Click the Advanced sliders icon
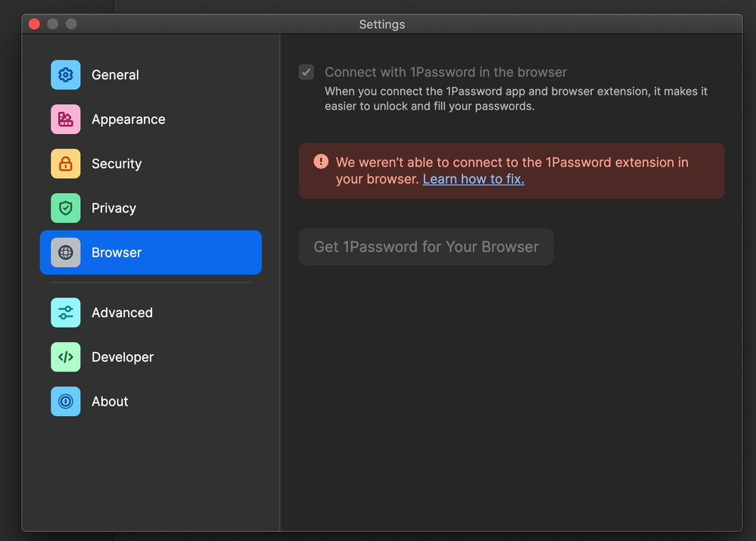Viewport: 756px width, 541px height. [66, 312]
